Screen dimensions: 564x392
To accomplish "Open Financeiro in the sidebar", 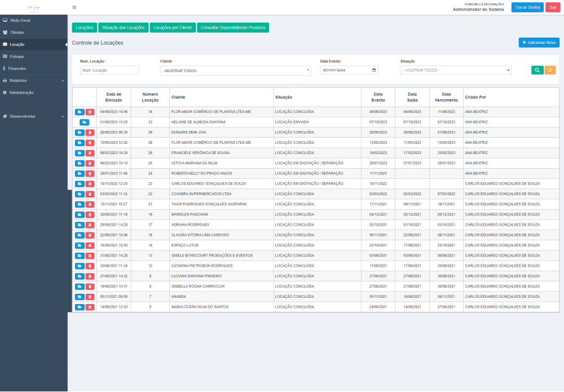I will (x=34, y=68).
